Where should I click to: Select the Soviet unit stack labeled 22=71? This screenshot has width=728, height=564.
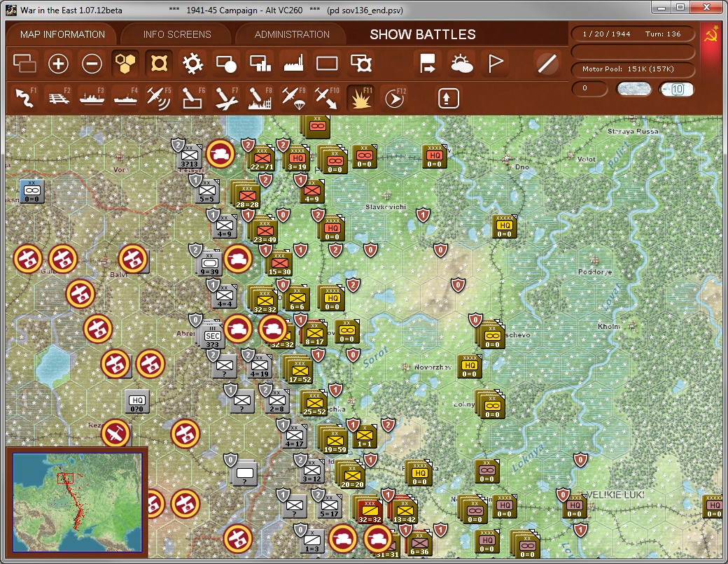click(262, 160)
